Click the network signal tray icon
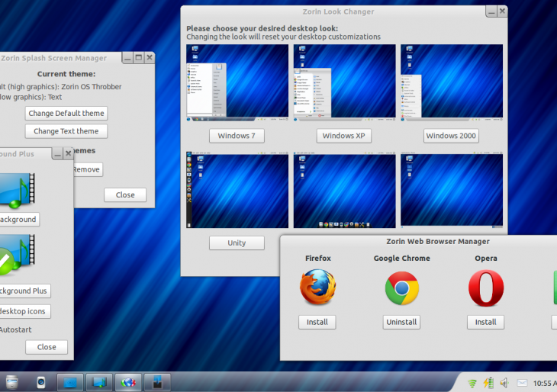Viewport: 557px width, 392px height. point(472,383)
